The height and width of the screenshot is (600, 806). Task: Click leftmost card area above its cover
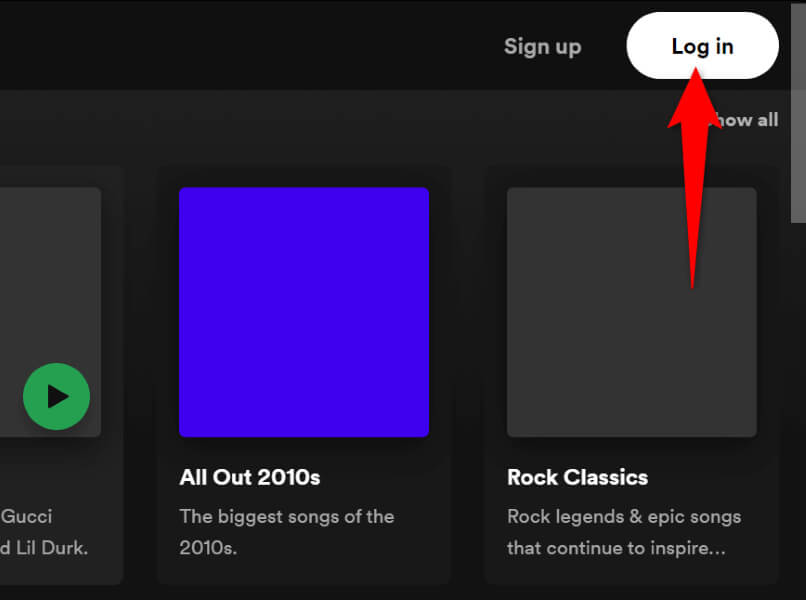point(50,176)
